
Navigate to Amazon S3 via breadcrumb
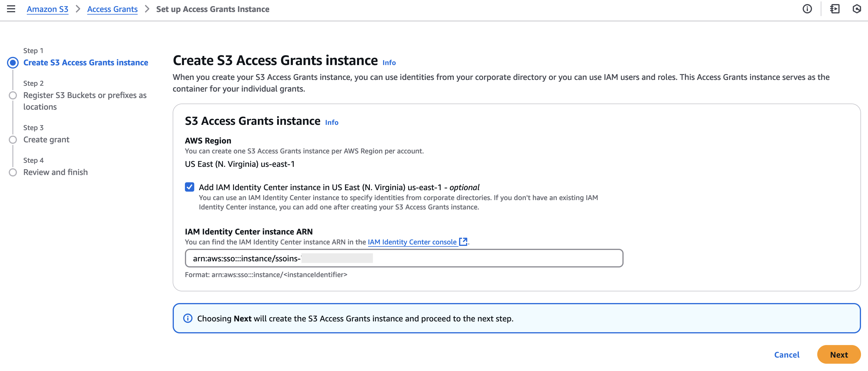tap(47, 9)
